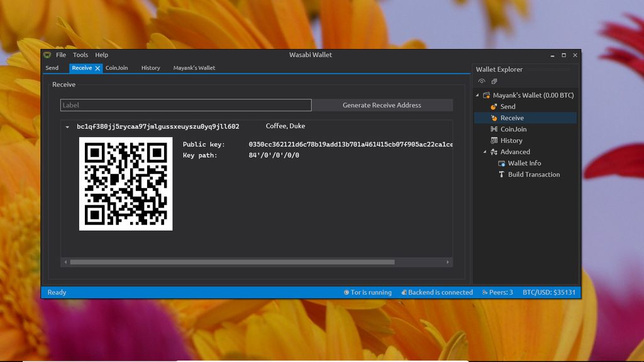Click the horizontal scrollbar under the address list

(x=232, y=262)
